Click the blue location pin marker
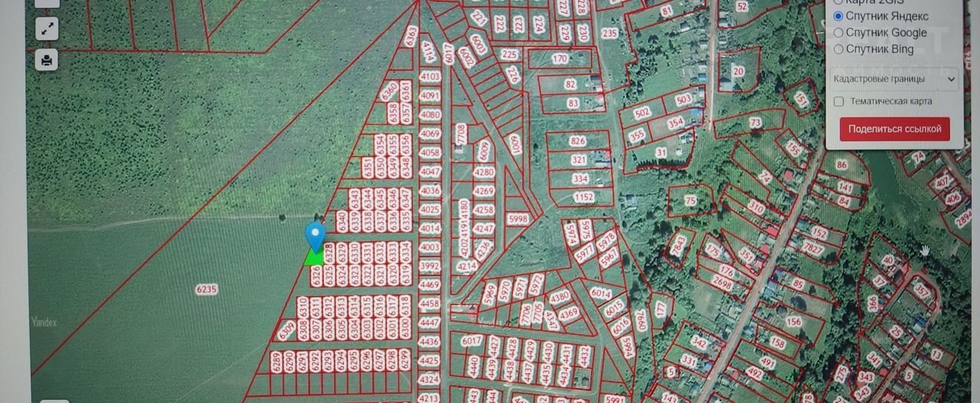 coord(315,235)
